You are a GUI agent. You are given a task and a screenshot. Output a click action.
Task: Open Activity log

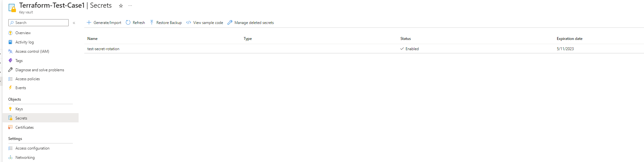coord(25,42)
